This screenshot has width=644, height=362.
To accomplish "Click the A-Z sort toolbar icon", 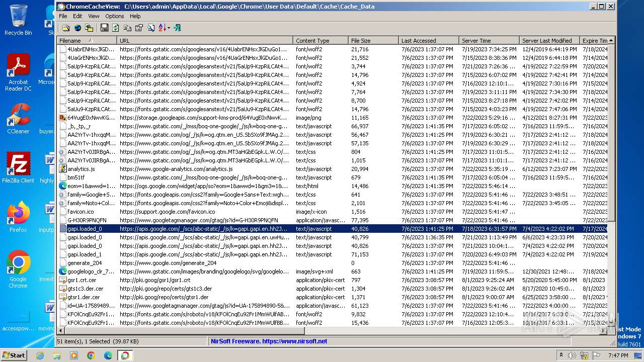I will [162, 28].
